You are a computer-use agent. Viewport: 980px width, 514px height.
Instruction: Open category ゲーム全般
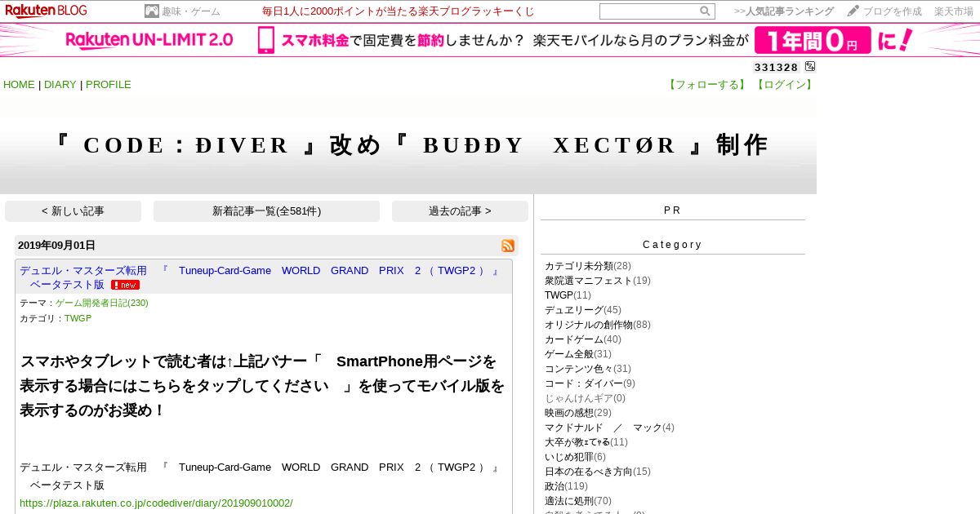[x=569, y=354]
